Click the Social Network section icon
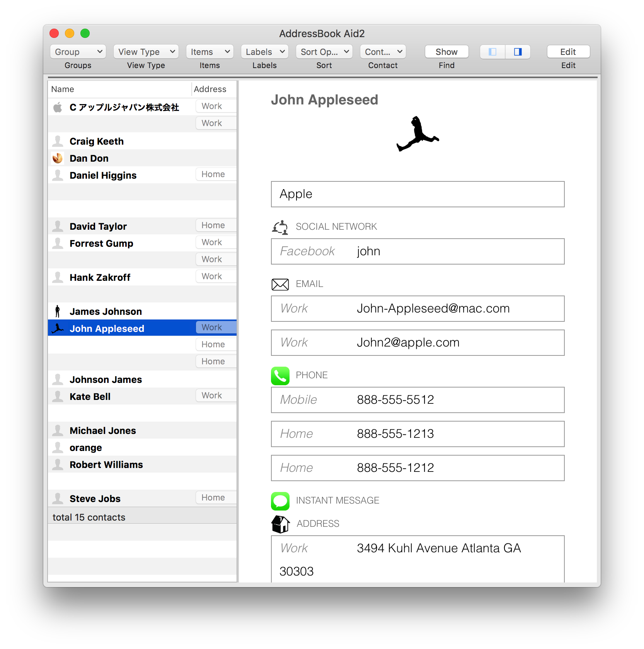The width and height of the screenshot is (644, 649). point(280,227)
